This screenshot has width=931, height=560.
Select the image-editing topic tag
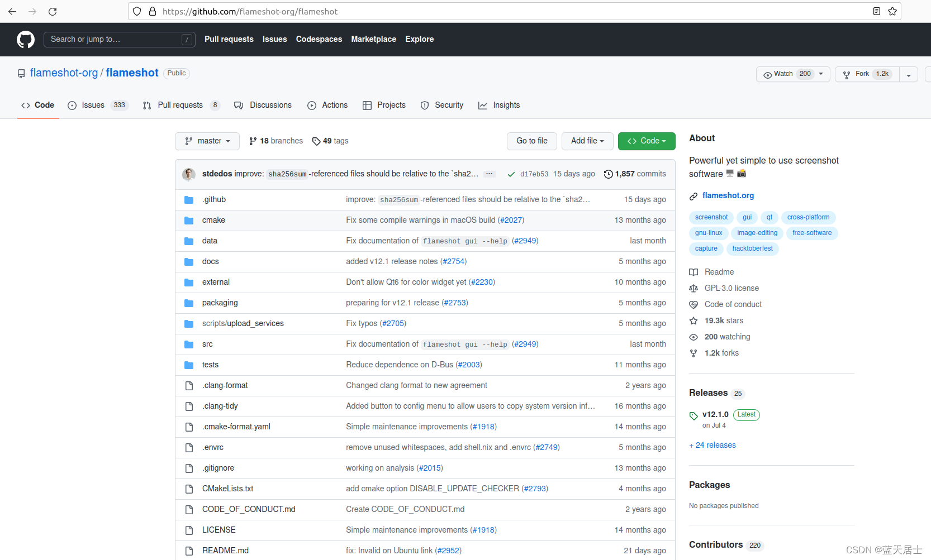click(757, 233)
